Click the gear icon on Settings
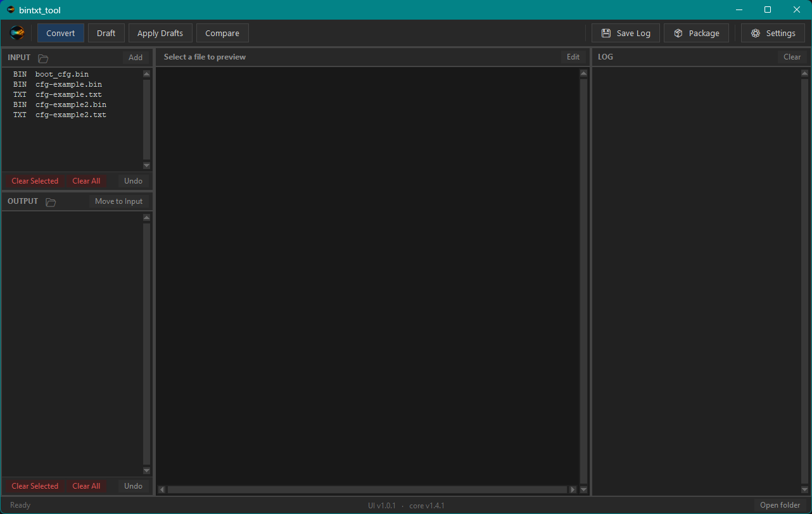The height and width of the screenshot is (514, 812). point(756,33)
